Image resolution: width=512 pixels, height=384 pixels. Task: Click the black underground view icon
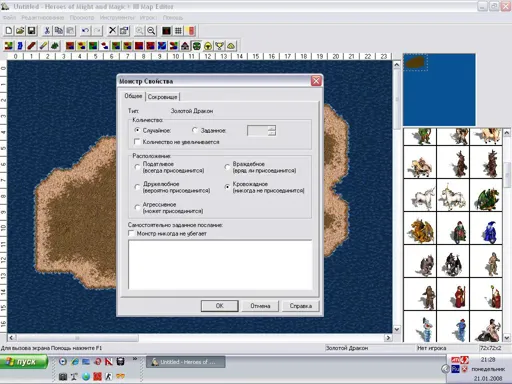(x=167, y=31)
